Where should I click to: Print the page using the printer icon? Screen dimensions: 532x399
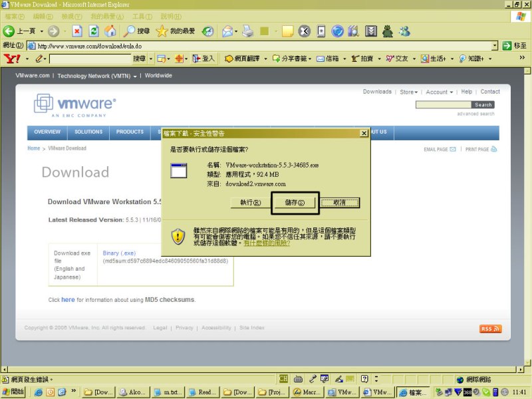[x=248, y=31]
